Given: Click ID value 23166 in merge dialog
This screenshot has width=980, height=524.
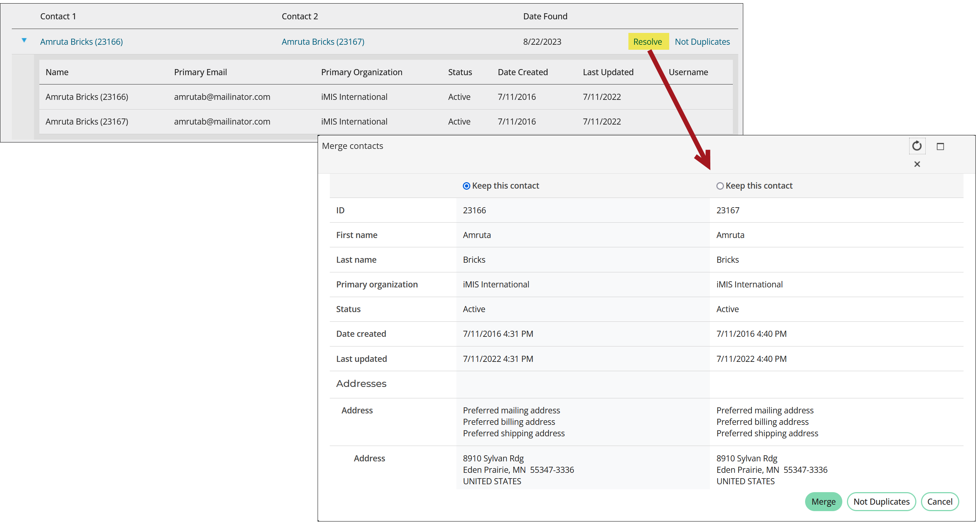Looking at the screenshot, I should tap(474, 210).
